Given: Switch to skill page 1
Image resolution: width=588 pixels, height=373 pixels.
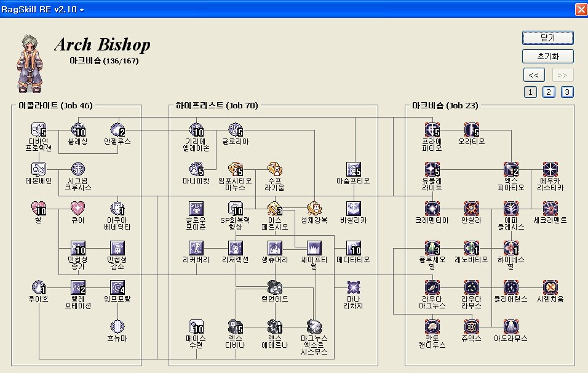Looking at the screenshot, I should point(530,92).
